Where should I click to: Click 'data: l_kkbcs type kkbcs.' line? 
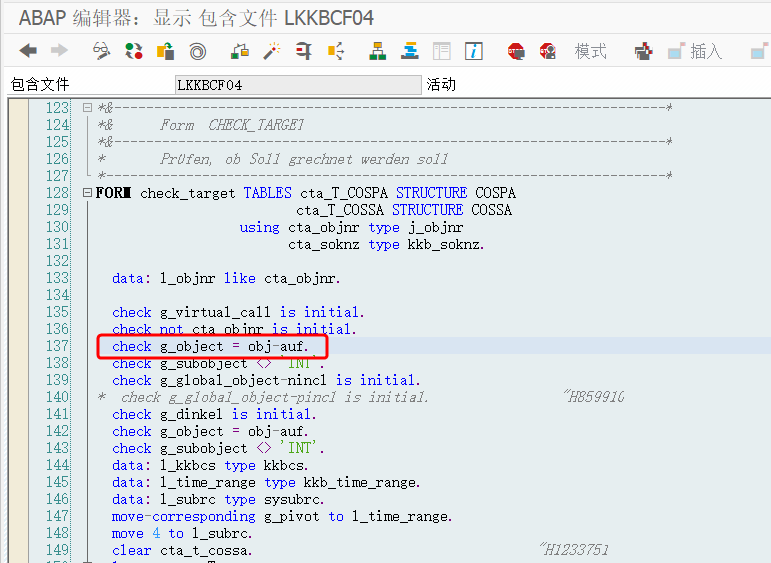[x=210, y=465]
